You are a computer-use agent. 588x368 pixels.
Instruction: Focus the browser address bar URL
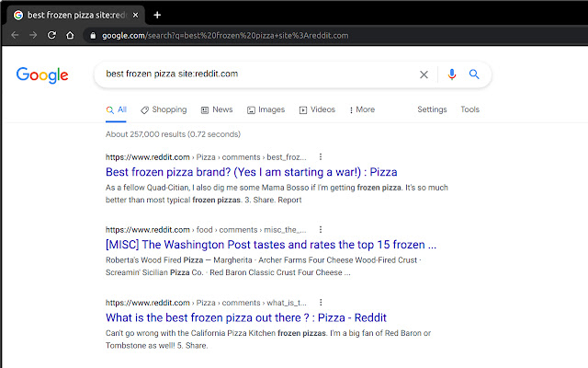[225, 35]
